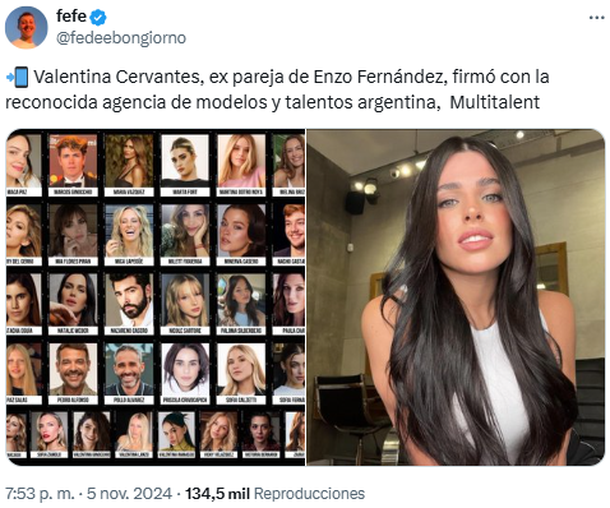Click the 7:53 p. m. timestamp
This screenshot has height=508, width=610.
click(39, 494)
